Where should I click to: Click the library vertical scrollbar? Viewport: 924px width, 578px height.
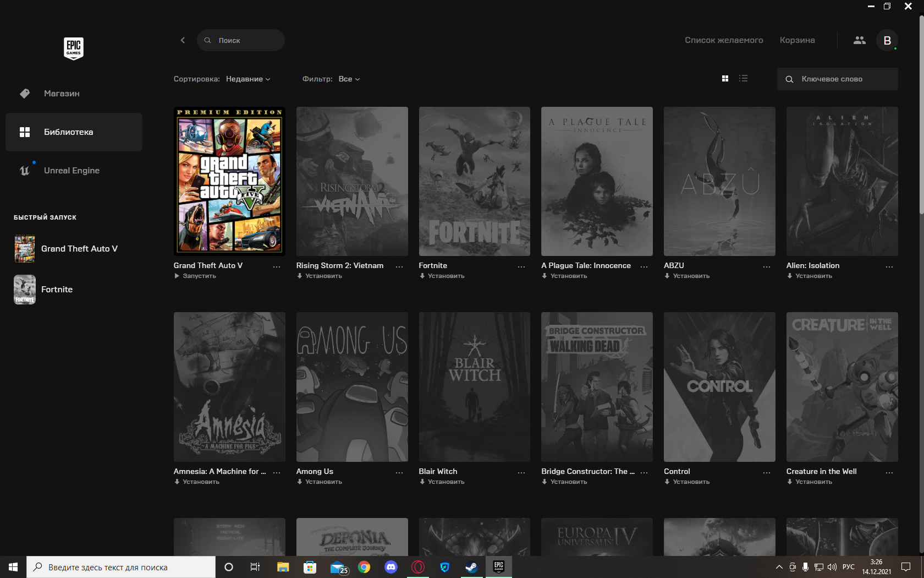pyautogui.click(x=921, y=116)
